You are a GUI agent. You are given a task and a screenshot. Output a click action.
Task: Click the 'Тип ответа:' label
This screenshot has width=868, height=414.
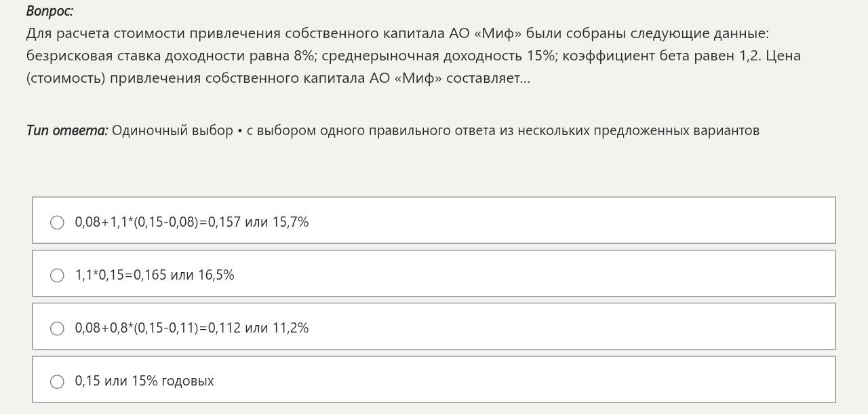(x=67, y=130)
